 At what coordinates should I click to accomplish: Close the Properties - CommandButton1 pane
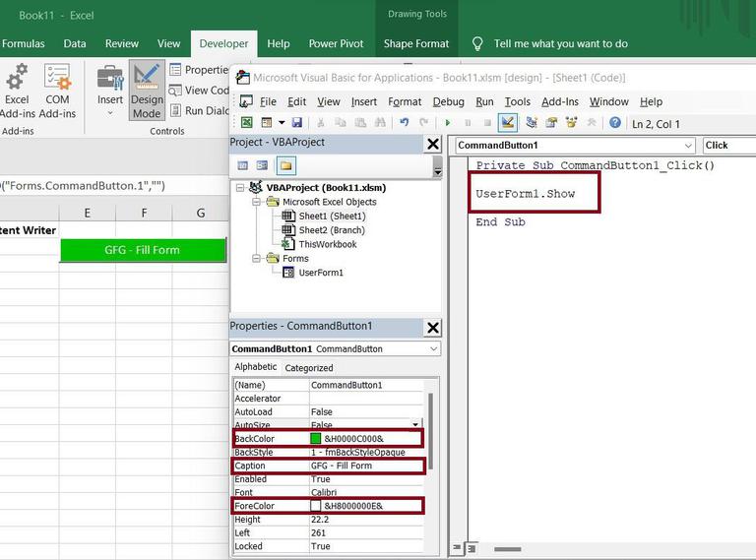[433, 328]
